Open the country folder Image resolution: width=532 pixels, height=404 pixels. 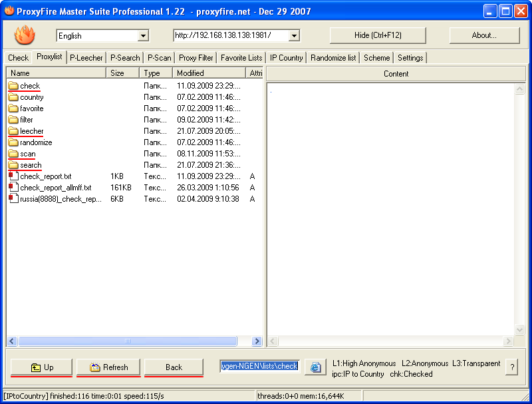point(31,97)
